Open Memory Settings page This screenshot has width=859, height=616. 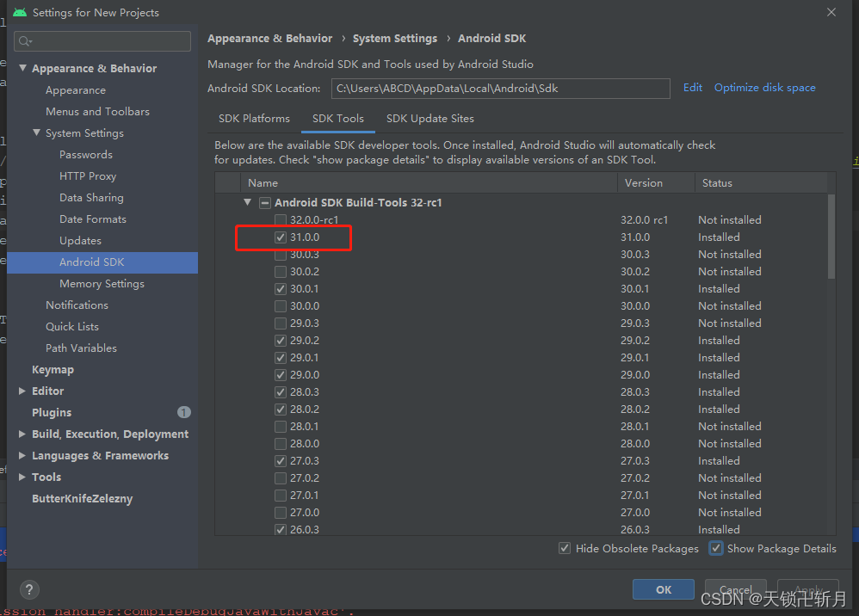point(102,284)
